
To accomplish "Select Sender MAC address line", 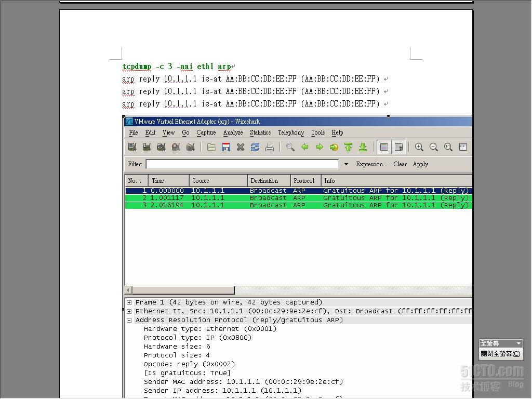I will [x=243, y=382].
